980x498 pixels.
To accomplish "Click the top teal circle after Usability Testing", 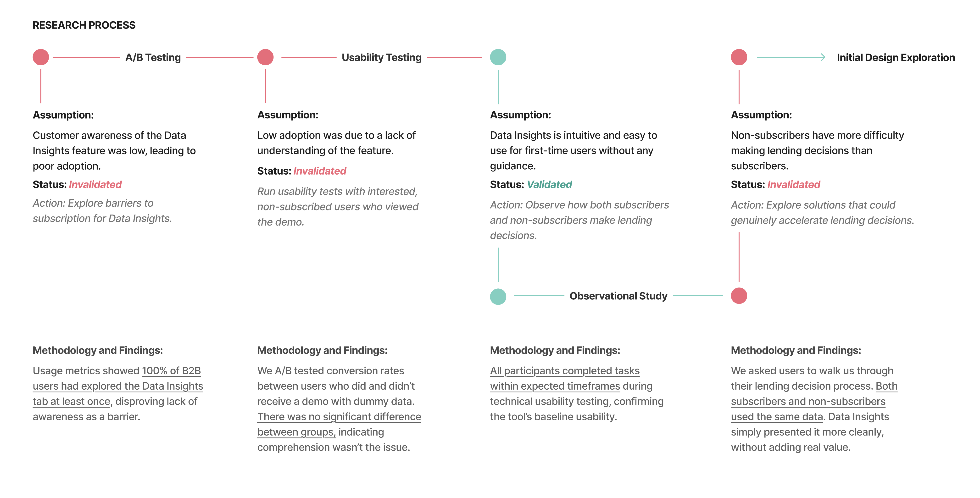I will 498,57.
